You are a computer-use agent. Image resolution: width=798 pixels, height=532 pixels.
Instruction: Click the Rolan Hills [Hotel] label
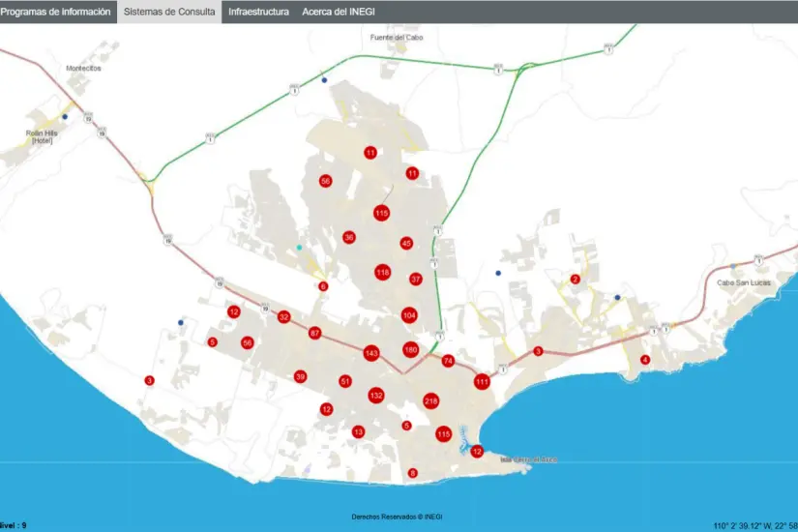pos(42,137)
